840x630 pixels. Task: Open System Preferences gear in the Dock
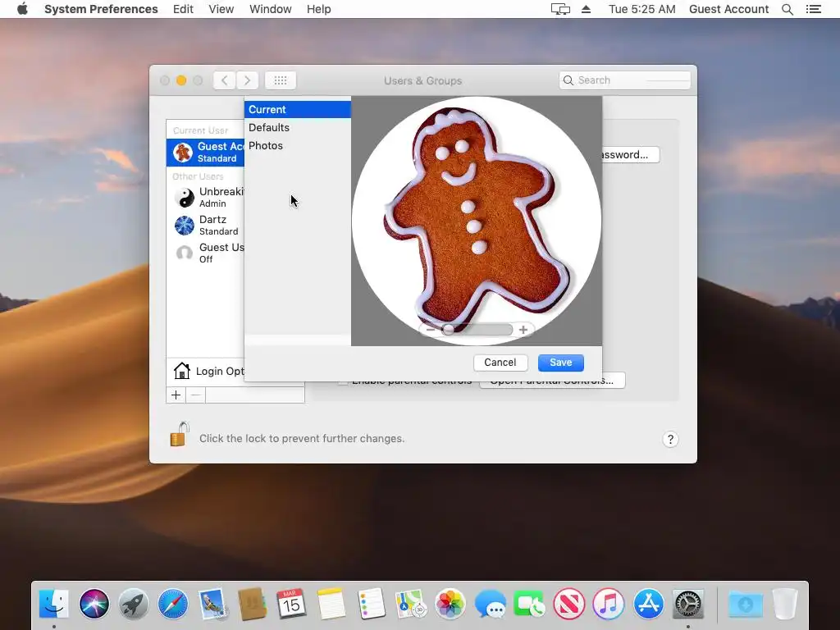(688, 604)
